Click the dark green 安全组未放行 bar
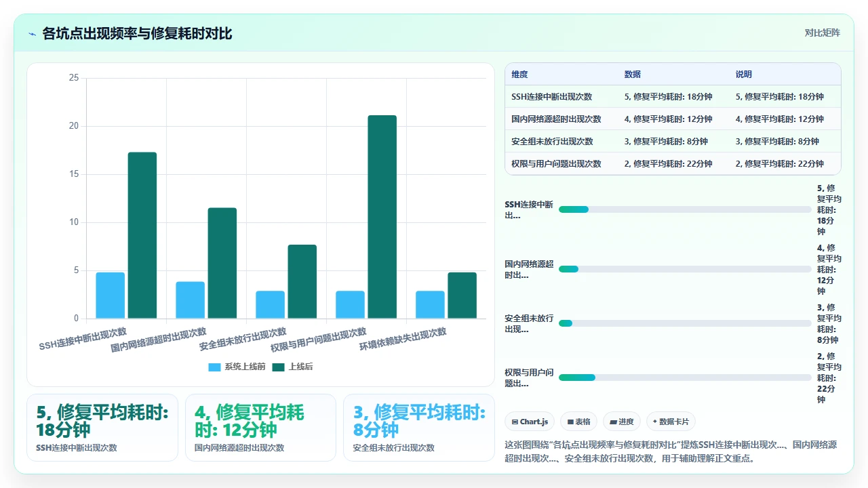 click(x=302, y=281)
